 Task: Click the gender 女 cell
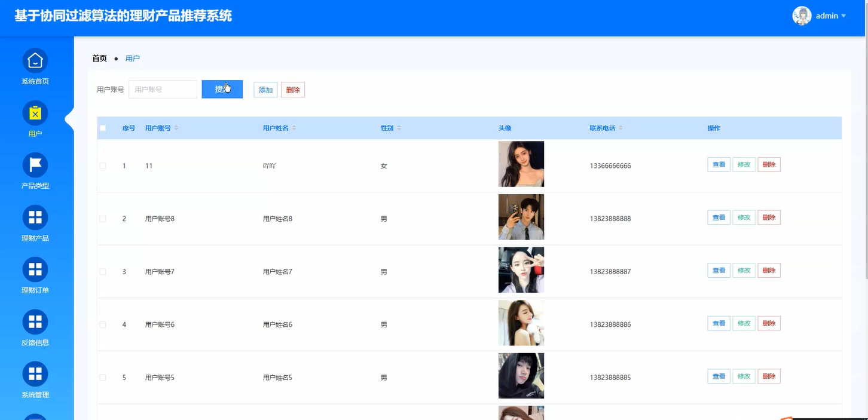click(x=384, y=166)
